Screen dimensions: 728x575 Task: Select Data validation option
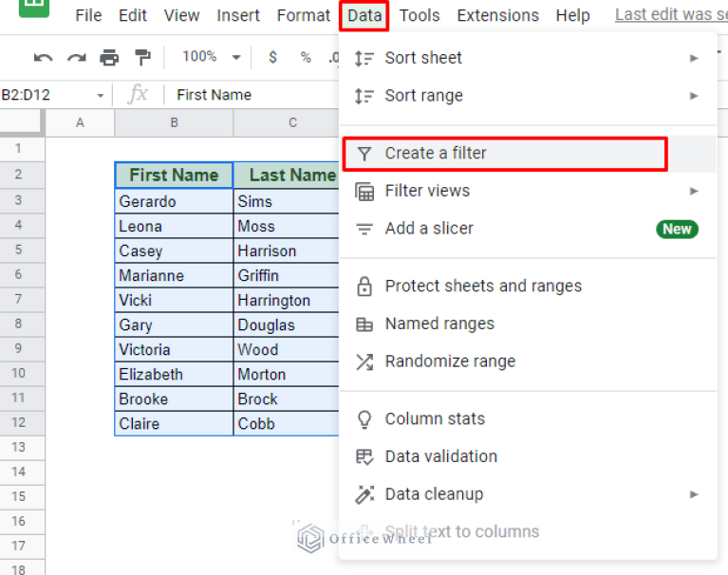[440, 456]
